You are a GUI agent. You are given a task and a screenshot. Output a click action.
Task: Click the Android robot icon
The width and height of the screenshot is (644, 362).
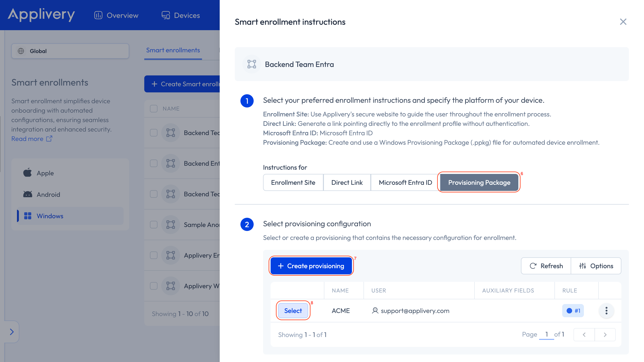(x=28, y=194)
